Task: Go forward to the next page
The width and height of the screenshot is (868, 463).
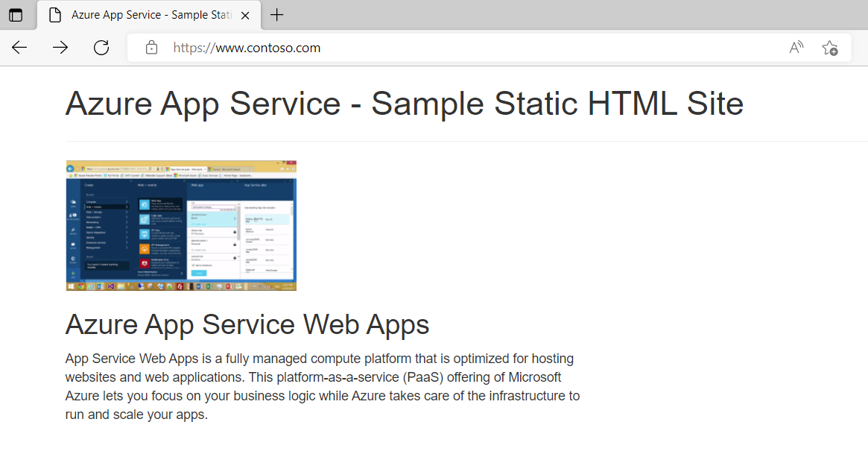Action: click(60, 47)
